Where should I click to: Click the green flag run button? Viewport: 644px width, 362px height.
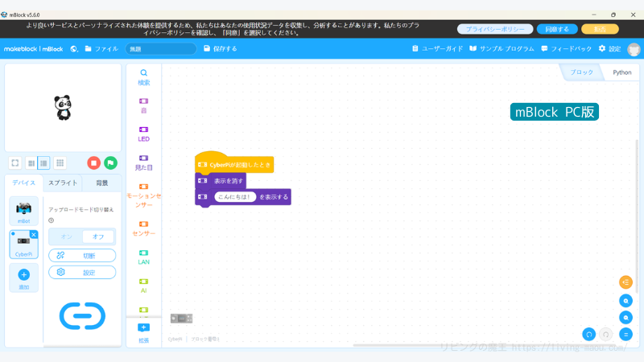click(x=110, y=163)
